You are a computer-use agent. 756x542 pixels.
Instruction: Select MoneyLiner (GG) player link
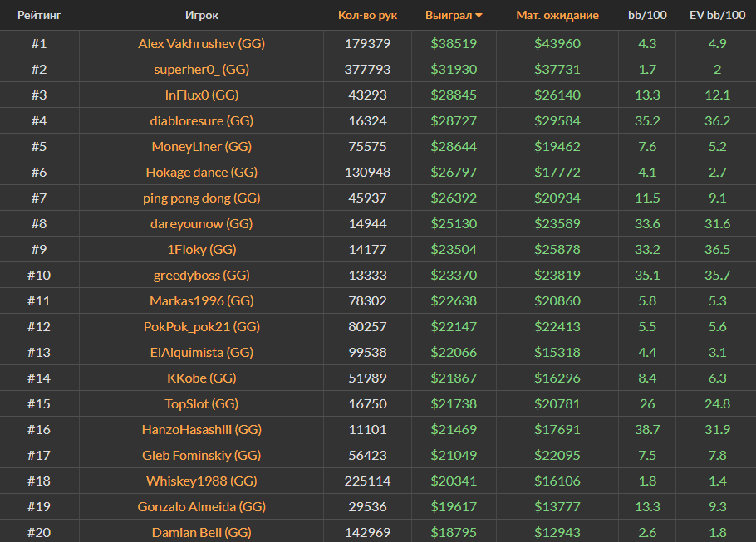(202, 146)
